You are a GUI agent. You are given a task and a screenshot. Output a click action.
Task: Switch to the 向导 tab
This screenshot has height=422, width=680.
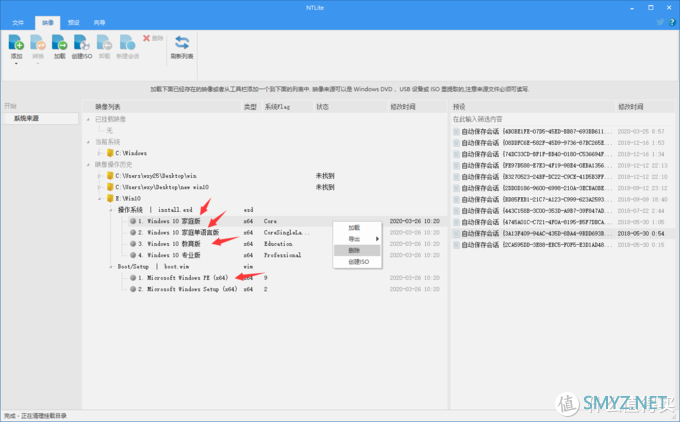click(x=99, y=23)
